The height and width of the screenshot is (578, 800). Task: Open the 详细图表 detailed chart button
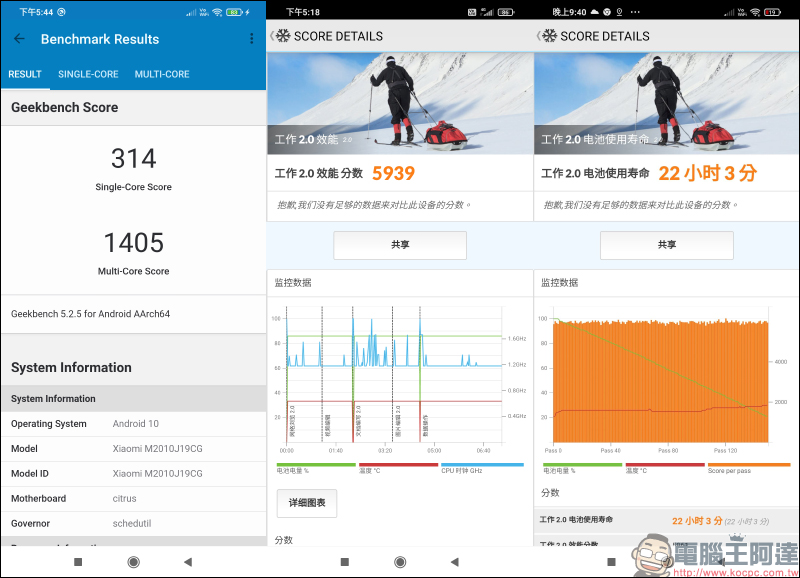307,503
